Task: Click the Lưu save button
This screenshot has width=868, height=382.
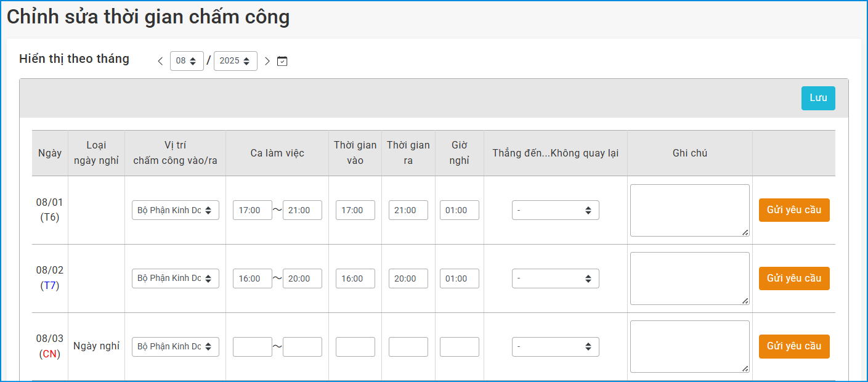Action: point(817,99)
